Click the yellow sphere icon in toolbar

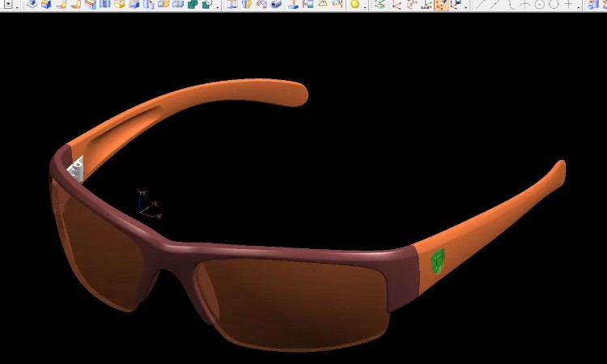[x=354, y=4]
